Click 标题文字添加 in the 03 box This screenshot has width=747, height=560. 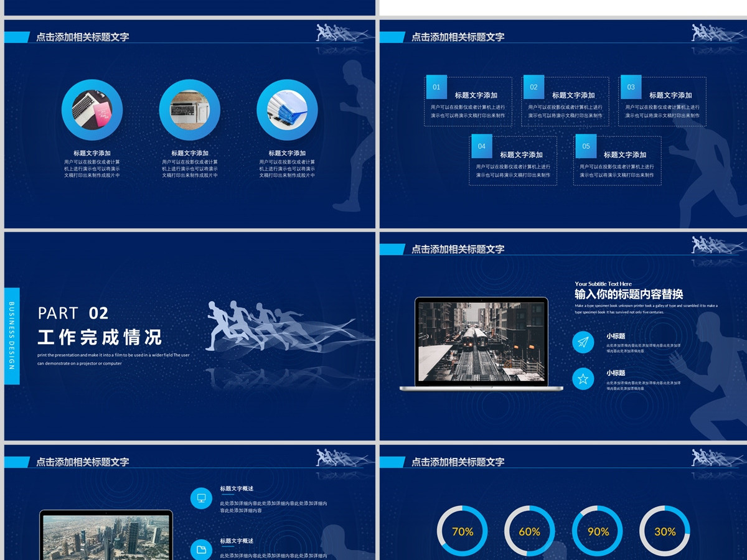coord(670,95)
